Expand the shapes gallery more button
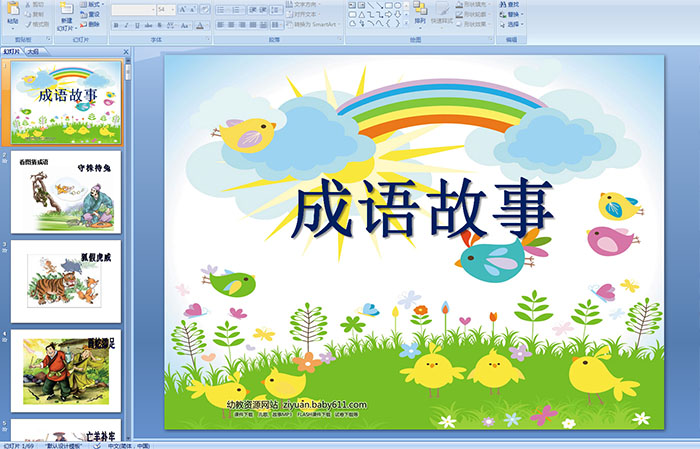 (406, 23)
